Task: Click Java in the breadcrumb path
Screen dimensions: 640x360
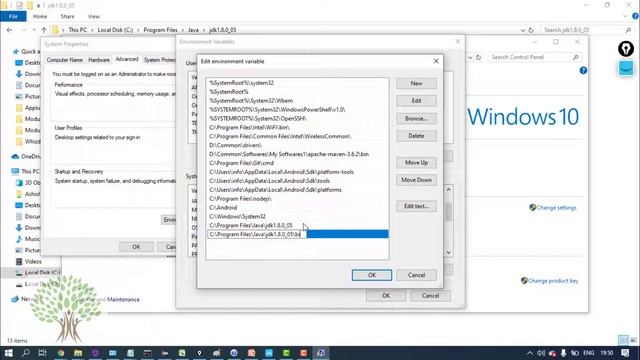Action: [193, 30]
